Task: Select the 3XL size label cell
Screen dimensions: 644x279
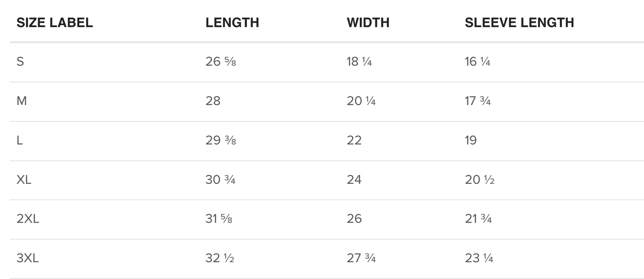Action: point(28,258)
